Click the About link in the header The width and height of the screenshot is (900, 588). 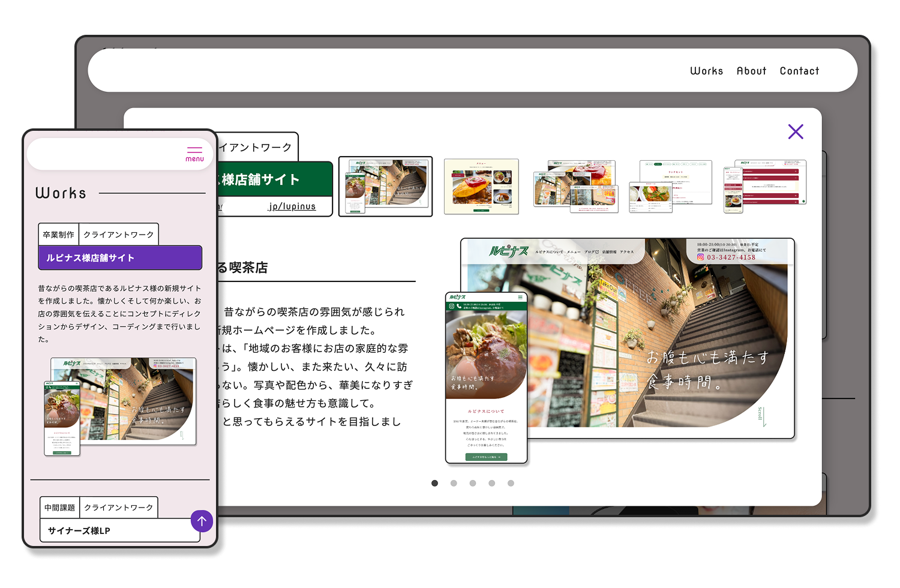751,71
